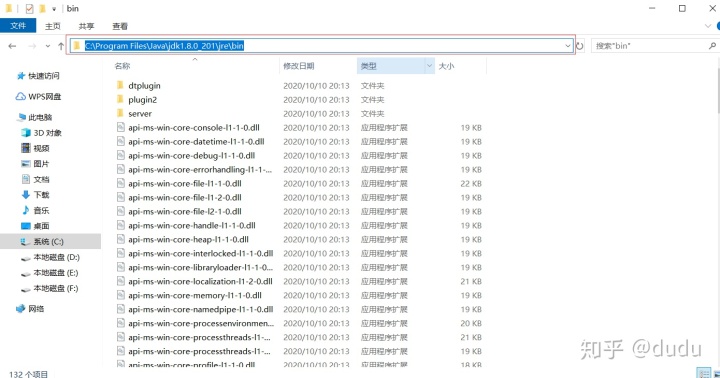Image resolution: width=720 pixels, height=378 pixels.
Task: Sort by the 大小 column header
Action: (446, 66)
